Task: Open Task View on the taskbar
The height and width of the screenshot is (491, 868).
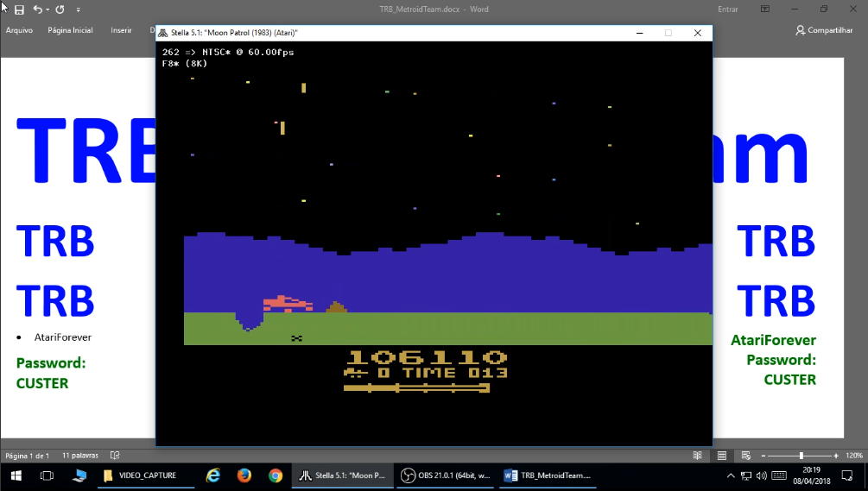Action: click(47, 475)
